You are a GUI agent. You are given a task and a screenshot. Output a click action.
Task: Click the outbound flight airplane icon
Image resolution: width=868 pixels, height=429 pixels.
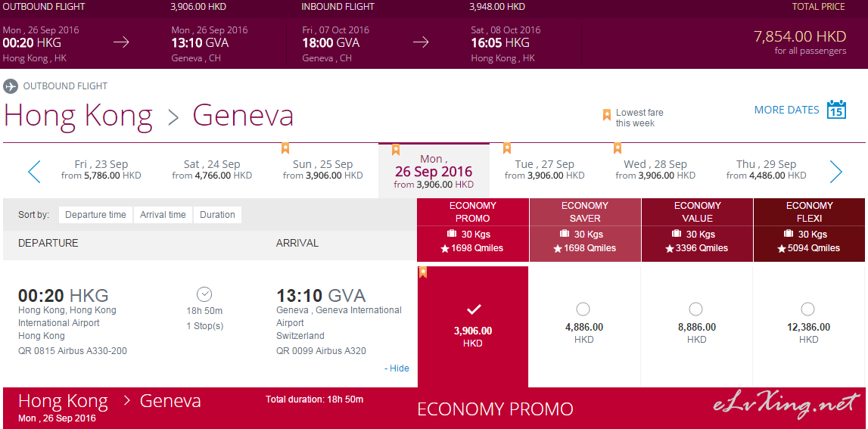pos(11,86)
